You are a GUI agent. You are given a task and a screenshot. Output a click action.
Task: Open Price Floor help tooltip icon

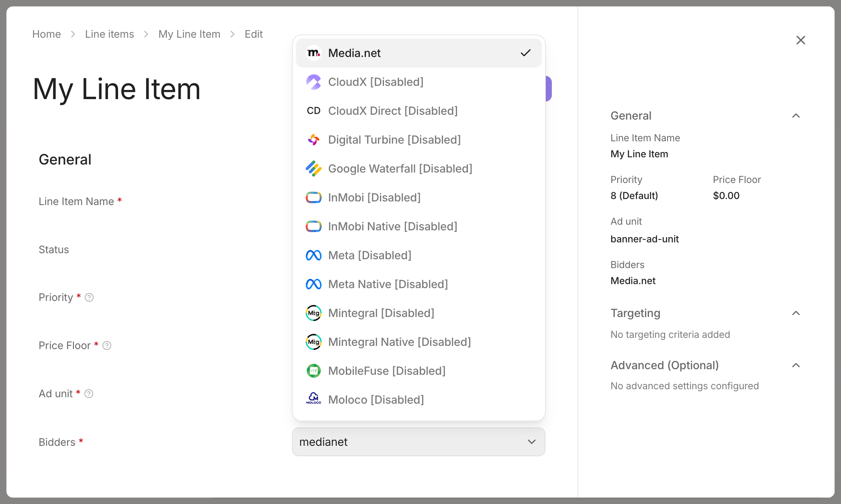(x=107, y=345)
